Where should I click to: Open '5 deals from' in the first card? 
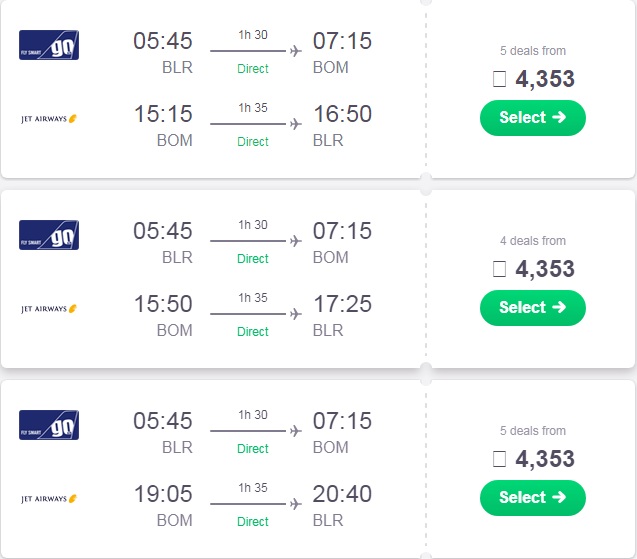click(533, 51)
